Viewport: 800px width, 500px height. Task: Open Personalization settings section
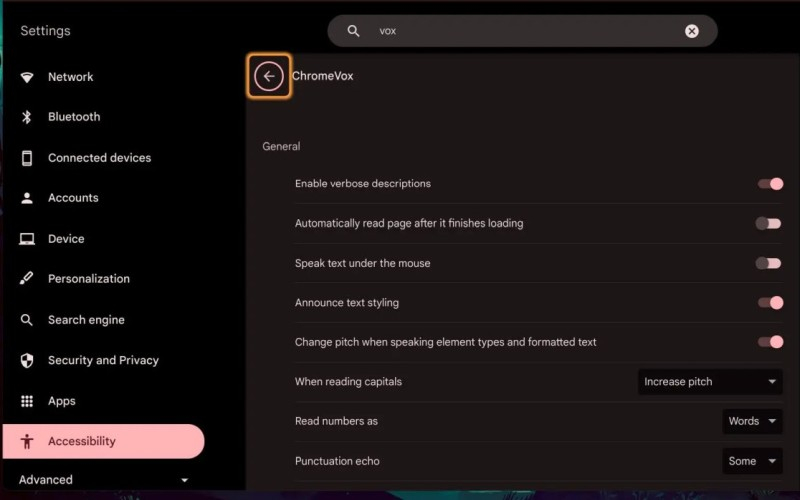tap(88, 279)
